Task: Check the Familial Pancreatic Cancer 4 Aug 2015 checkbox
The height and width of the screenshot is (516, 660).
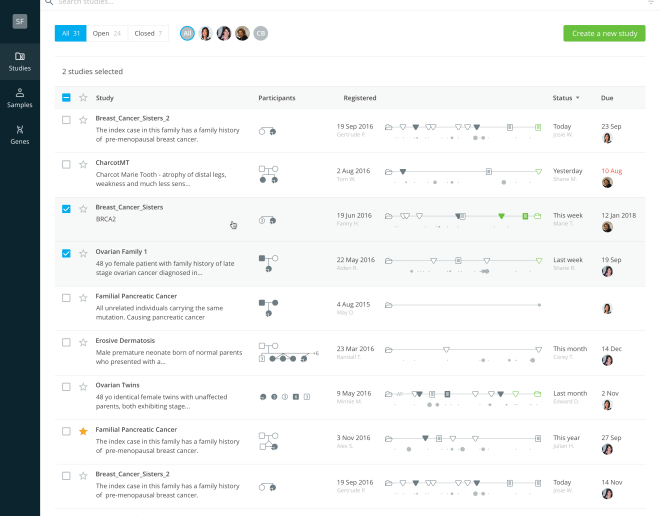Action: coord(66,298)
